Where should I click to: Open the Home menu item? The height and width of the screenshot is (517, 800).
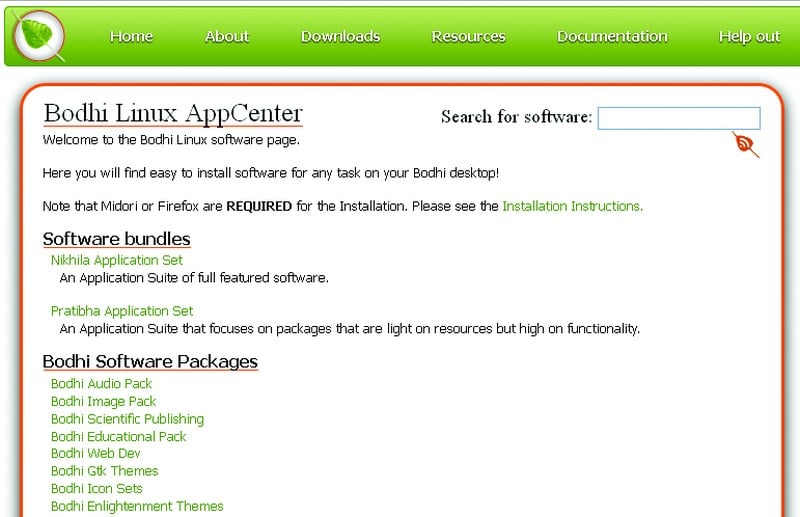click(x=132, y=36)
